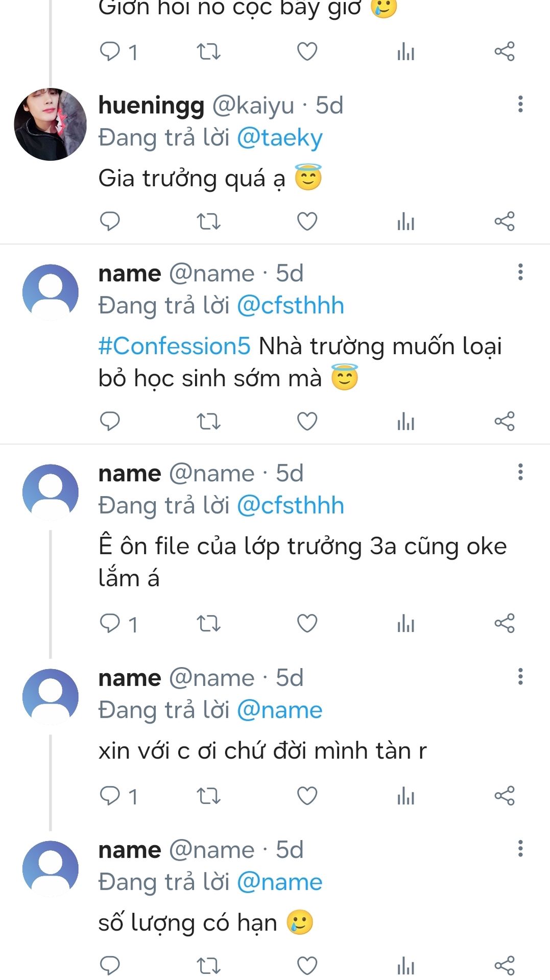Retweet the "Ê ôn file của lớp trưởng" tweet
The image size is (550, 980).
[208, 623]
